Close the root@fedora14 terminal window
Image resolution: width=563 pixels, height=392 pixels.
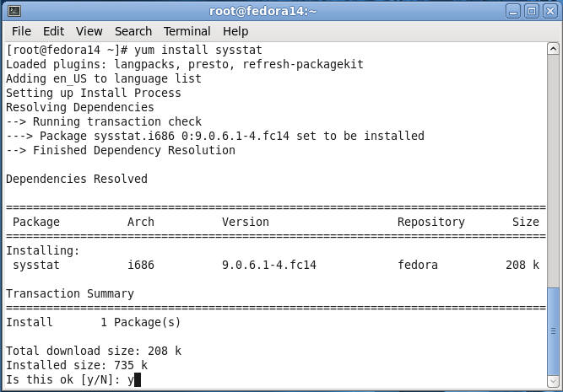[550, 12]
